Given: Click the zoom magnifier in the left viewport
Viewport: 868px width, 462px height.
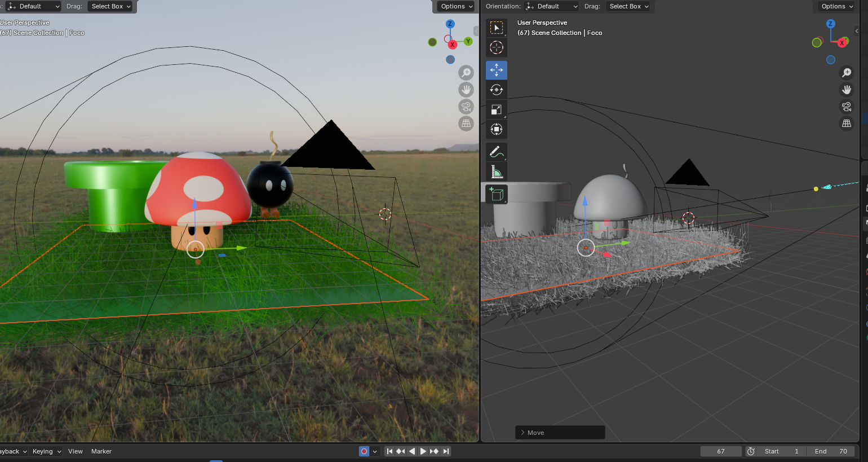Looking at the screenshot, I should 466,73.
